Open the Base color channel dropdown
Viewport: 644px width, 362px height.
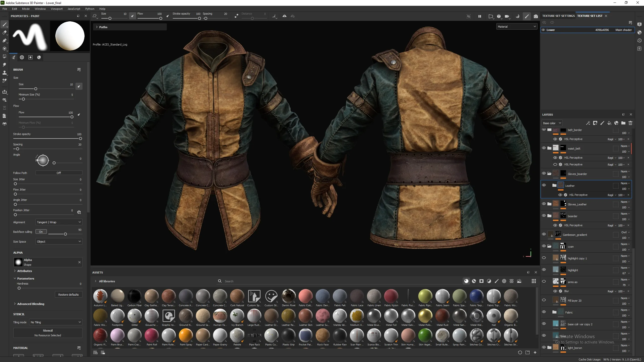coord(552,123)
